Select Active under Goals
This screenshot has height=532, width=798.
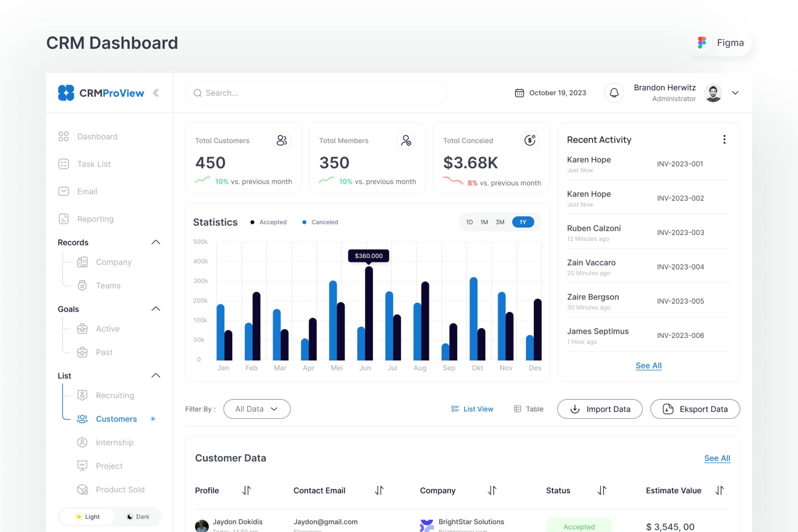[x=98, y=329]
